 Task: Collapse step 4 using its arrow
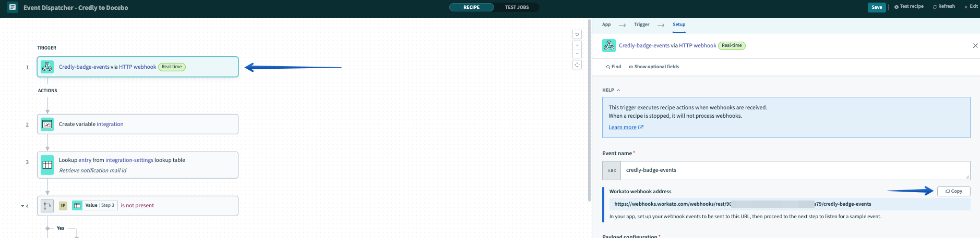(x=22, y=206)
